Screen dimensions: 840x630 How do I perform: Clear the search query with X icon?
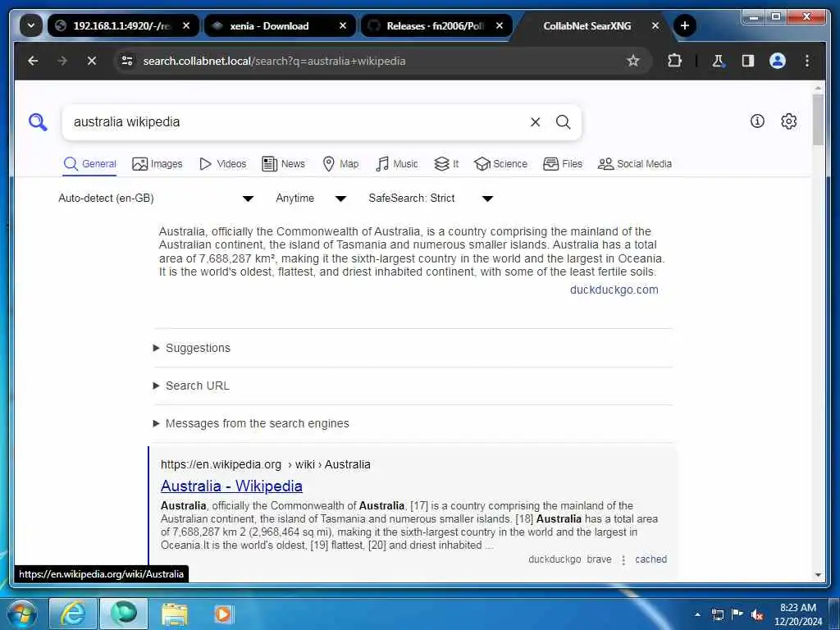[535, 122]
